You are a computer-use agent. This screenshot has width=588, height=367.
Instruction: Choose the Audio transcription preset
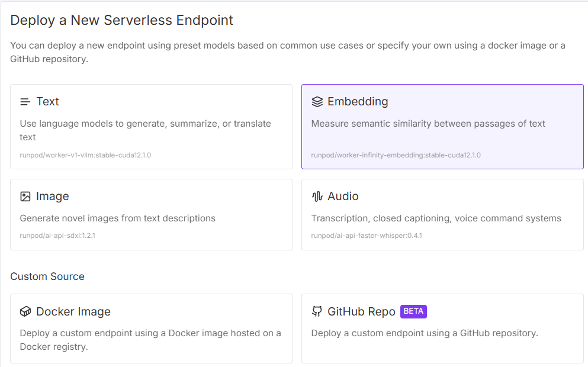tap(442, 214)
